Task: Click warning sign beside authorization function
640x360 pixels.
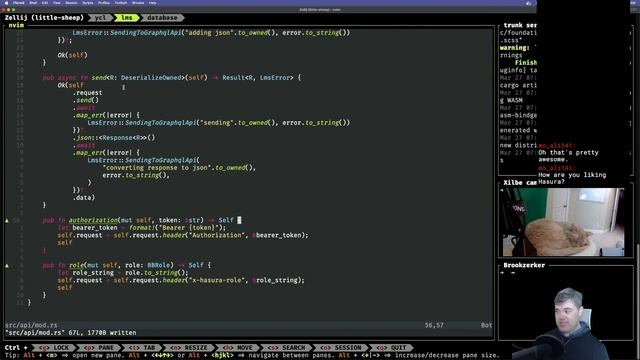Action: pos(7,220)
